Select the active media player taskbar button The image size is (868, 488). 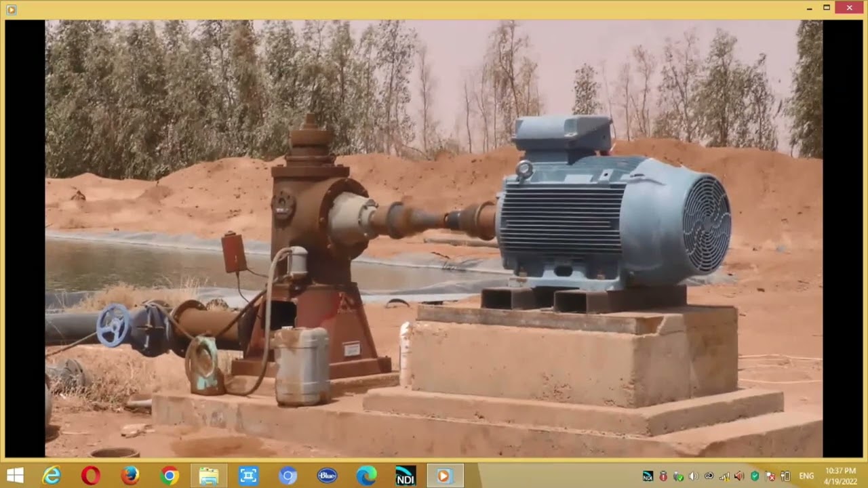(x=445, y=476)
